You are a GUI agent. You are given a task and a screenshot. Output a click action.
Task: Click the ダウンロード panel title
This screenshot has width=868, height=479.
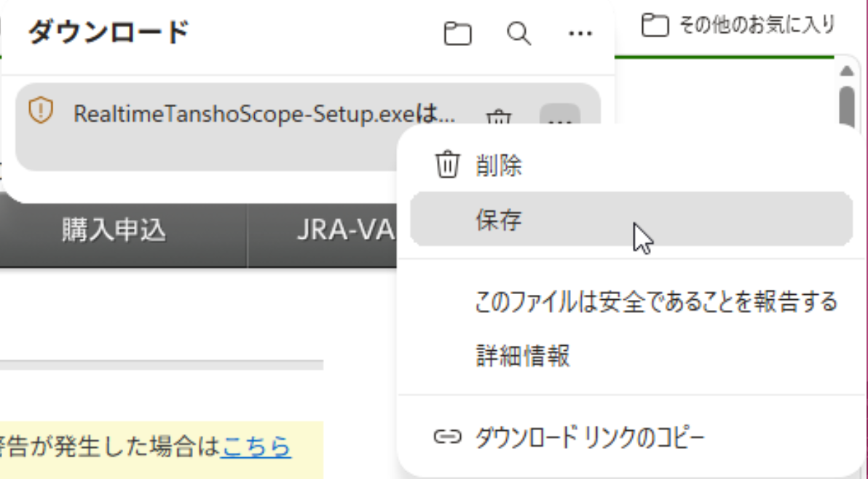click(109, 32)
